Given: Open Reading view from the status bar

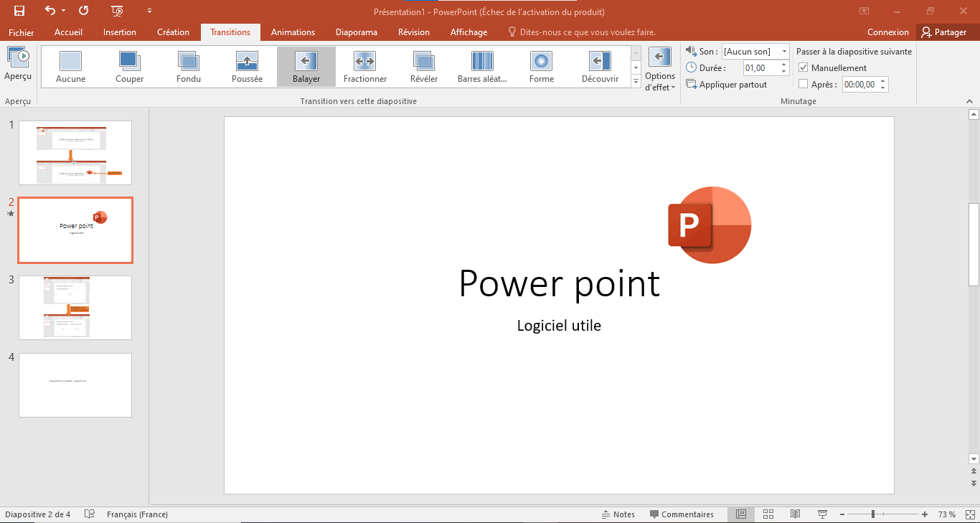Looking at the screenshot, I should (795, 514).
